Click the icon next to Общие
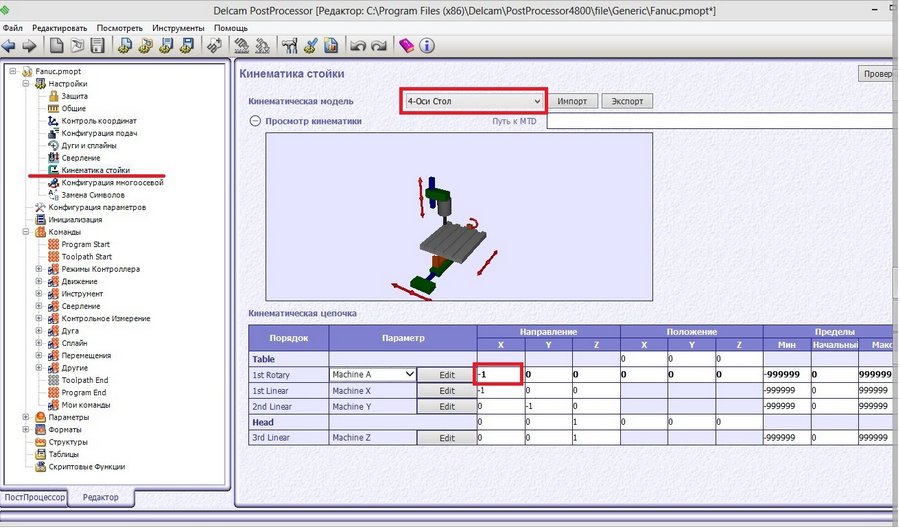Screen dimensions: 900x528 [53, 108]
